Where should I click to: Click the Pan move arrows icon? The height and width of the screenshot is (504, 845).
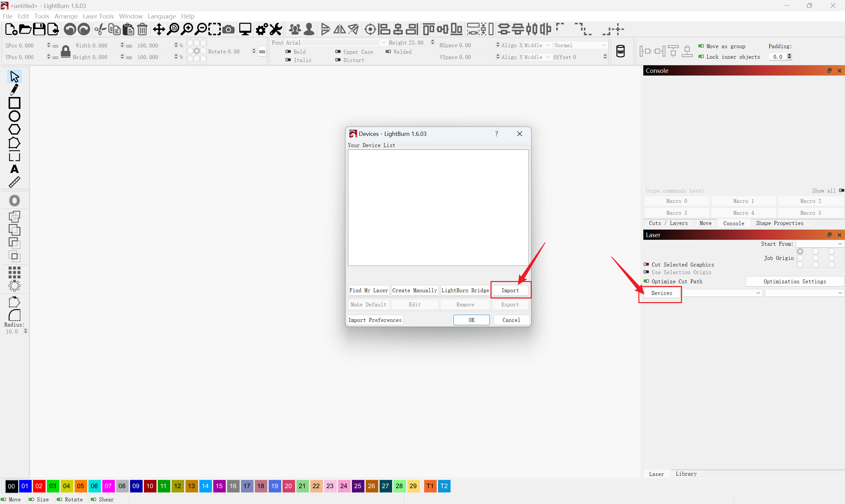point(159,29)
